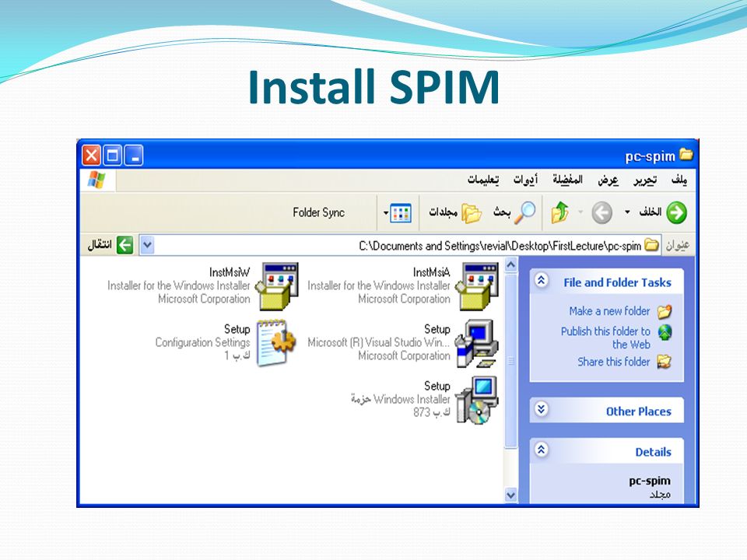Image resolution: width=747 pixels, height=560 pixels.
Task: Close the pc-spim window
Action: (92, 156)
